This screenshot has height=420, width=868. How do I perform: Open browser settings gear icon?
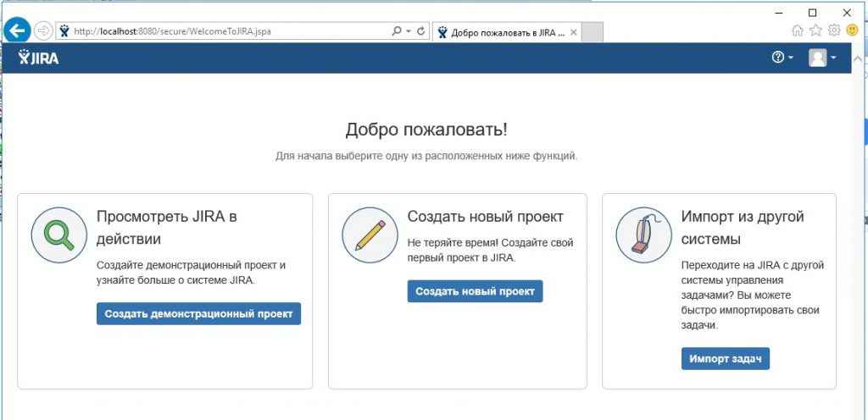coord(834,30)
